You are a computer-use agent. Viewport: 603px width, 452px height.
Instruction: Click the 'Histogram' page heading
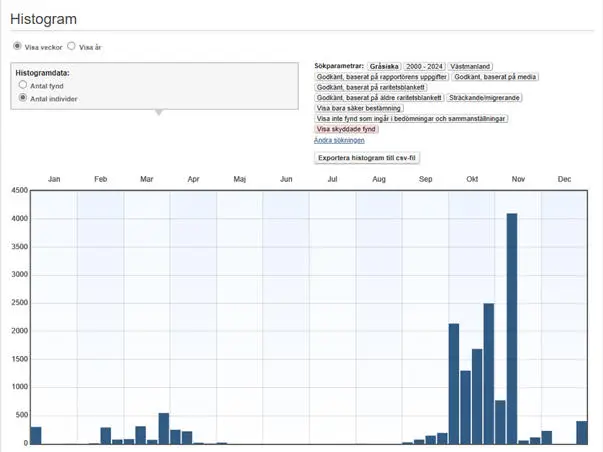coord(43,20)
